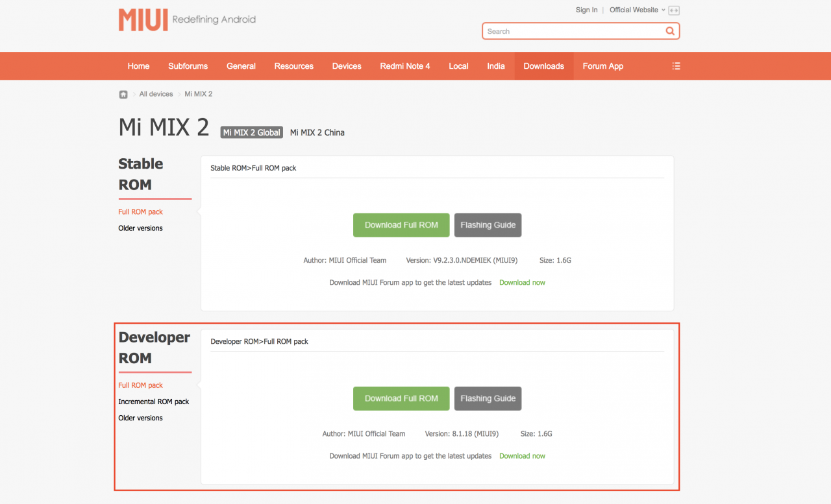The width and height of the screenshot is (831, 504).
Task: Select Stable ROM Full ROM pack
Action: (x=140, y=212)
